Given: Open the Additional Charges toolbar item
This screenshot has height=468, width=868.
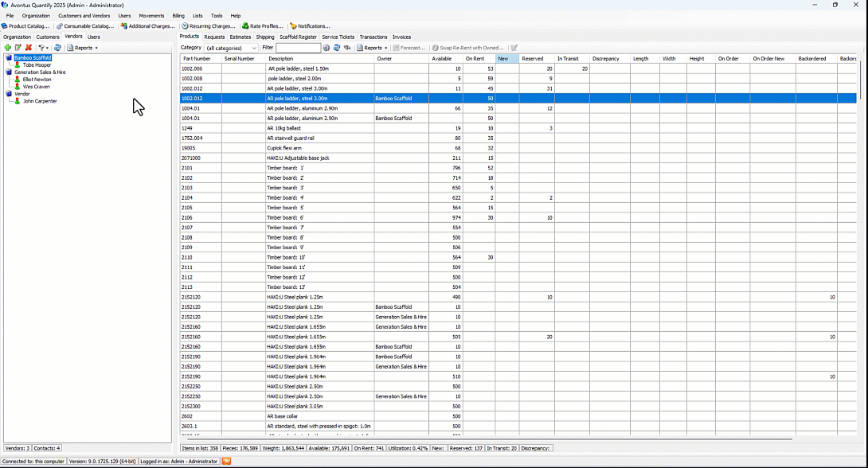Looking at the screenshot, I should tap(147, 26).
